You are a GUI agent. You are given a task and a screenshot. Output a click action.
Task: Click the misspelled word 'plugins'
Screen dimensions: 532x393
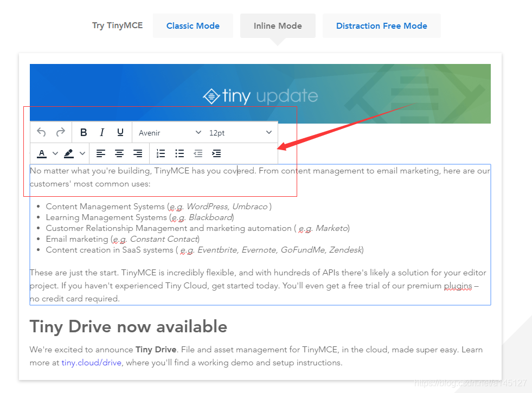[x=458, y=286]
